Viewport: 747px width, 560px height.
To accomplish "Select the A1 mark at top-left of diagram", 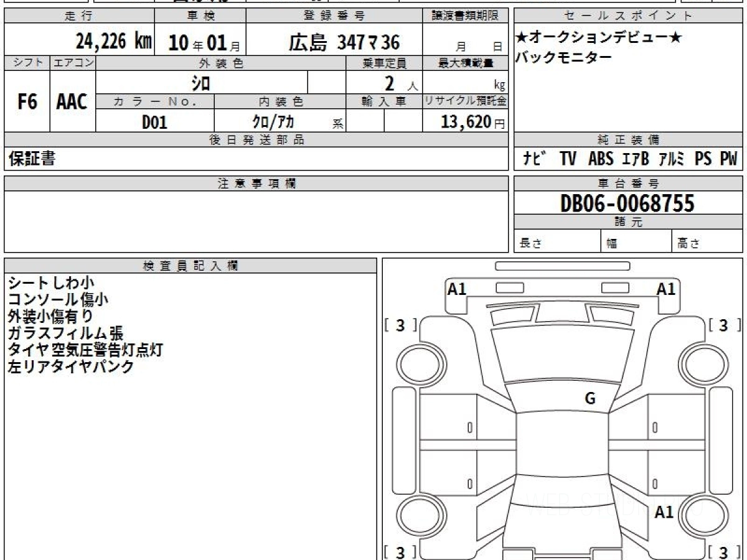I will 457,289.
